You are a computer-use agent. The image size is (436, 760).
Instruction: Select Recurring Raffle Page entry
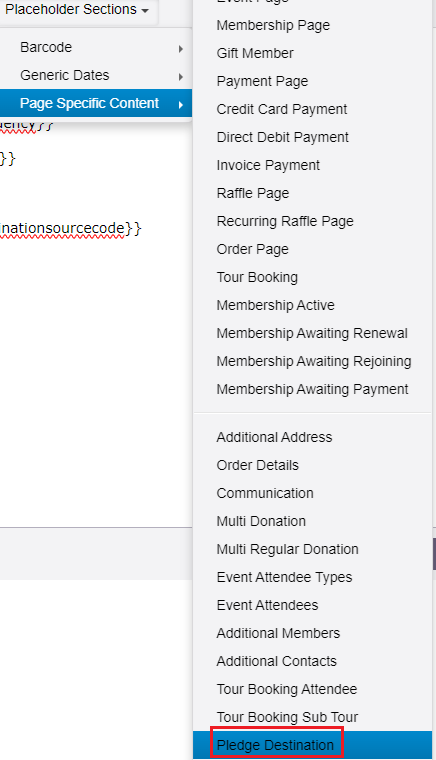(312, 222)
